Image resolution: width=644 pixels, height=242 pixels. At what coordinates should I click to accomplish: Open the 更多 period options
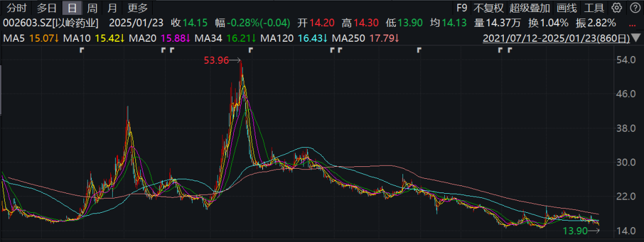pyautogui.click(x=138, y=8)
